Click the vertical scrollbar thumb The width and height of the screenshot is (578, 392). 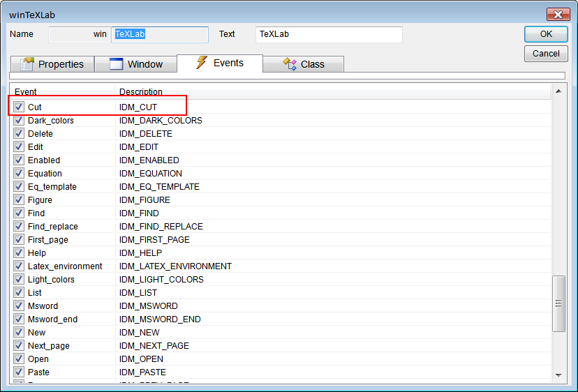(x=558, y=303)
